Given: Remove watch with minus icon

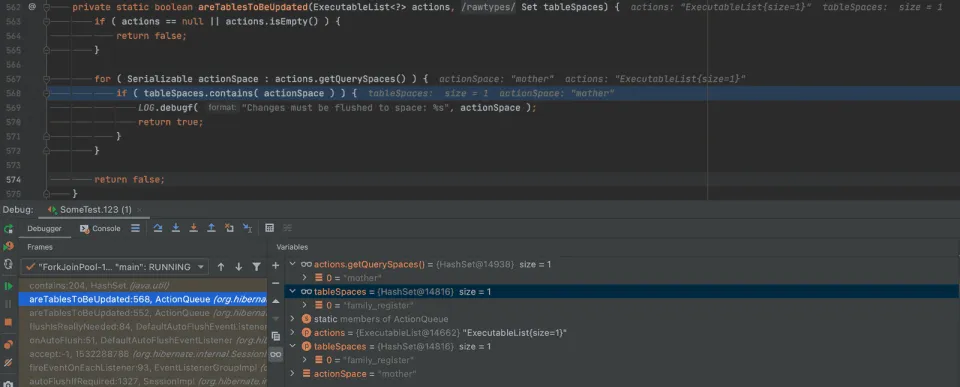Looking at the screenshot, I should pyautogui.click(x=276, y=283).
